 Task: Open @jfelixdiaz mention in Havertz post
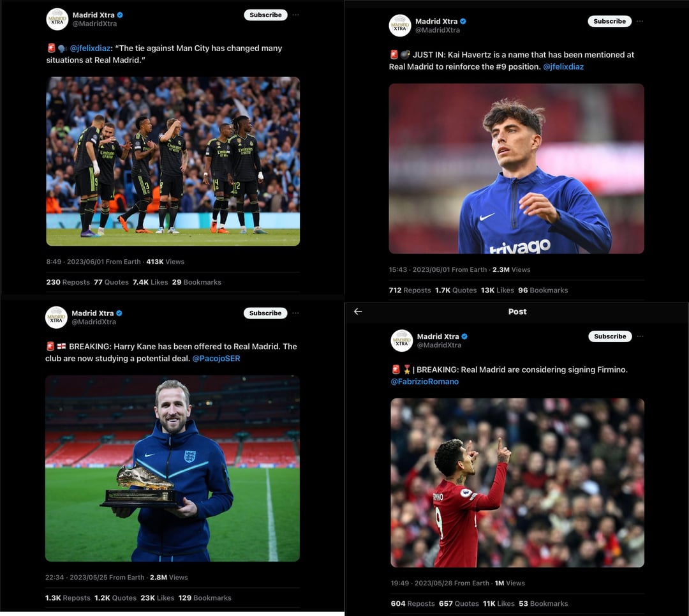(563, 67)
